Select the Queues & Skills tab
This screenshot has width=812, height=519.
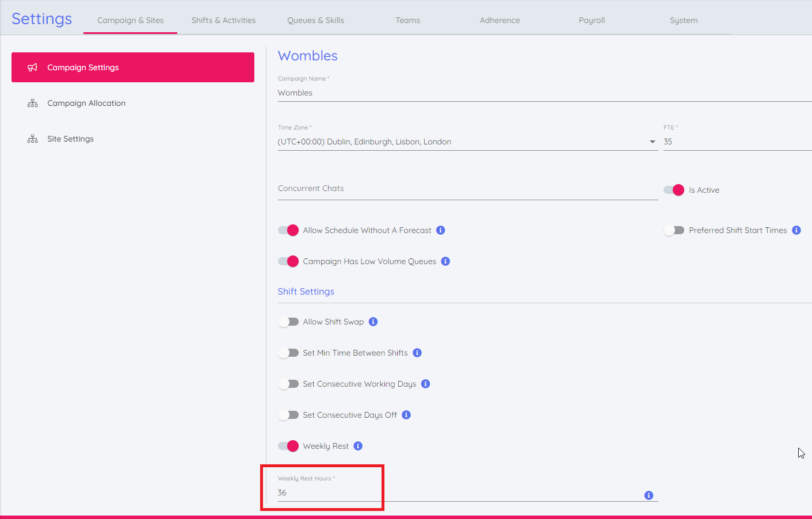point(315,20)
